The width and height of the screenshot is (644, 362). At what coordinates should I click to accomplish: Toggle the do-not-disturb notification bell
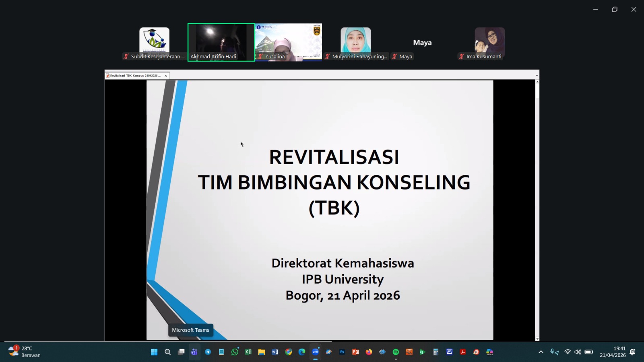(x=632, y=352)
